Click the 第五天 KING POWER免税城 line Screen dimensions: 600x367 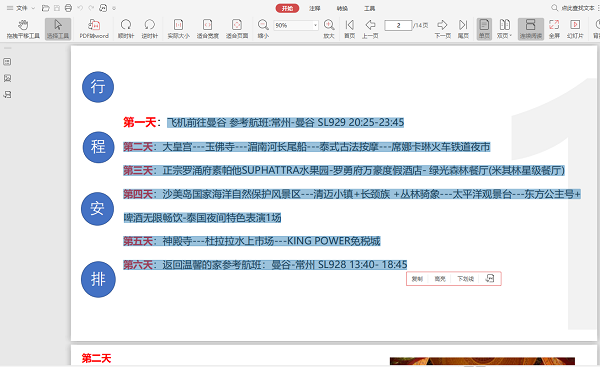(251, 241)
